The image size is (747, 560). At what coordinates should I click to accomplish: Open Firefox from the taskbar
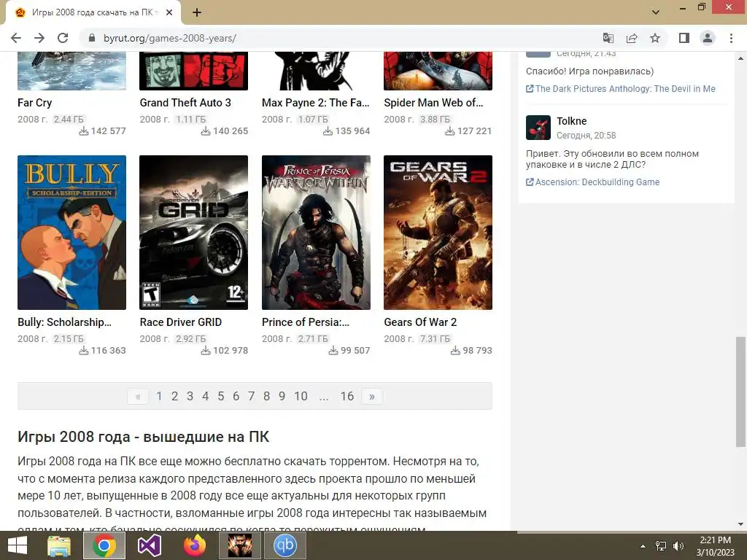[x=194, y=545]
